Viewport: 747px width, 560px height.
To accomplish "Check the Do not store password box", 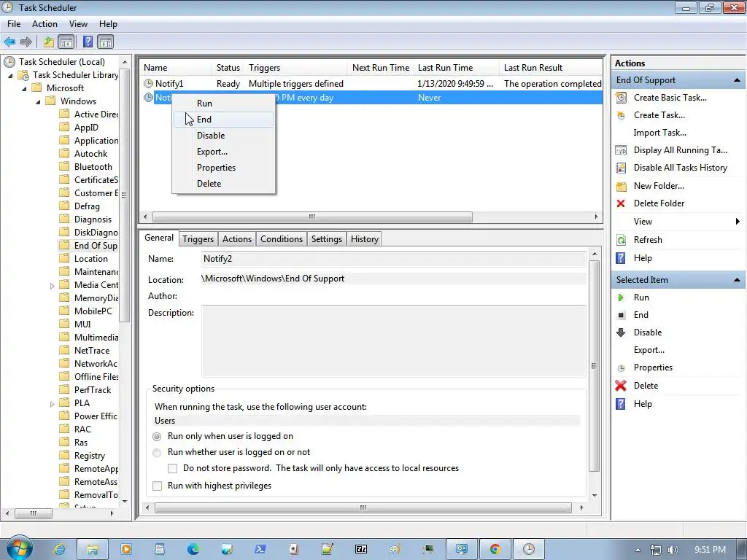I will (x=172, y=469).
